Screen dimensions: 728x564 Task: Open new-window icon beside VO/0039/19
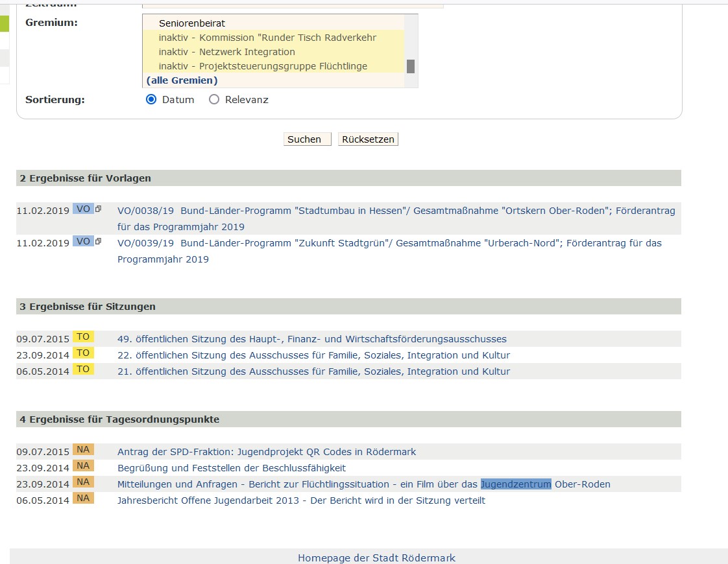coord(99,241)
